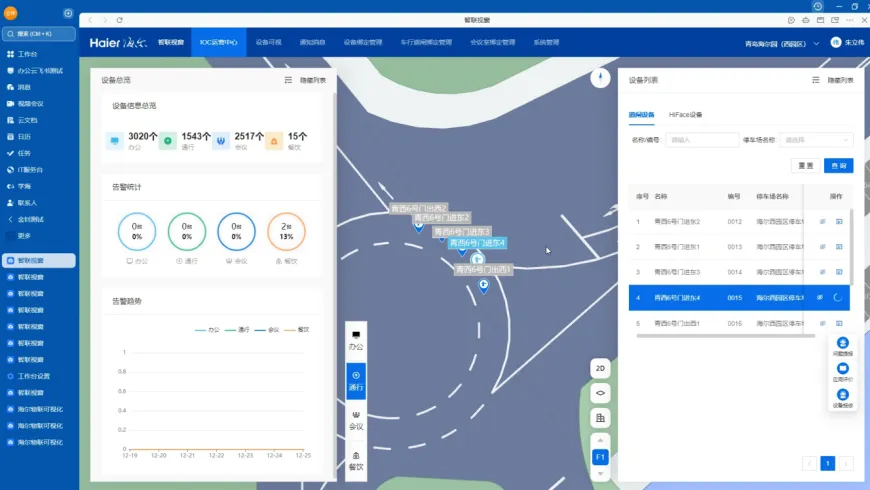
Task: Click the eye view-angle icon on the map
Action: (x=600, y=393)
